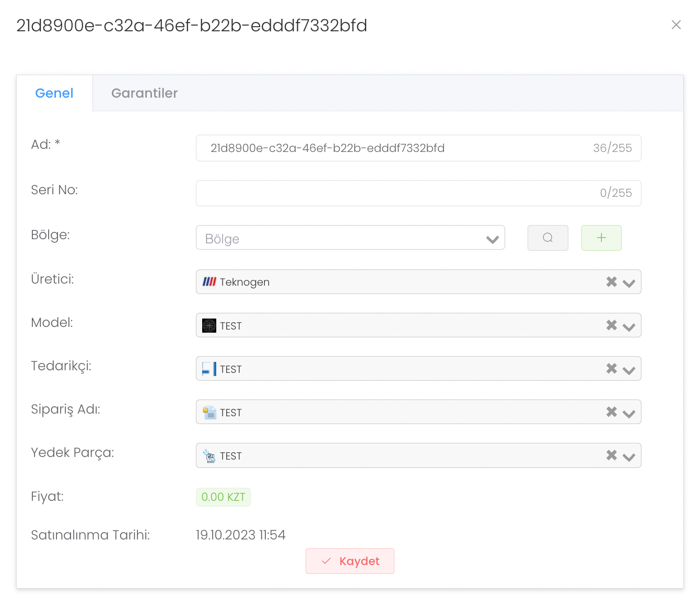Click the search icon next to Bölge
The image size is (700, 611).
click(547, 238)
